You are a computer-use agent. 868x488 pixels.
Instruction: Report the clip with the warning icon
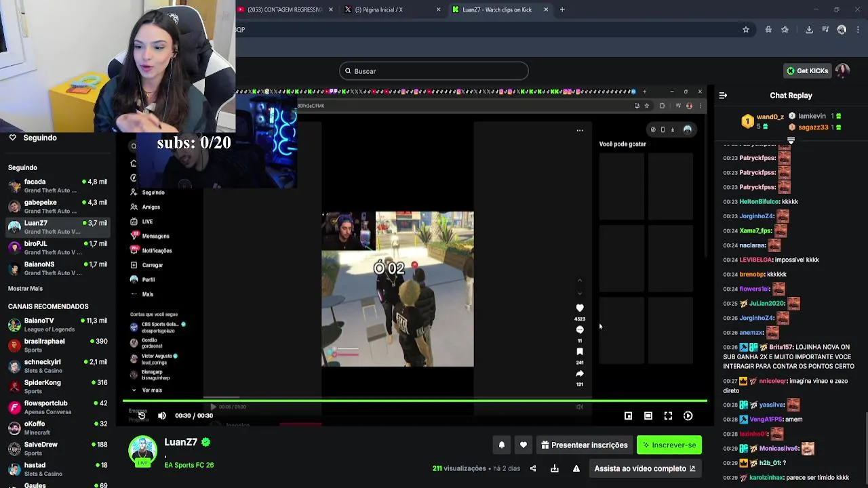coord(576,468)
